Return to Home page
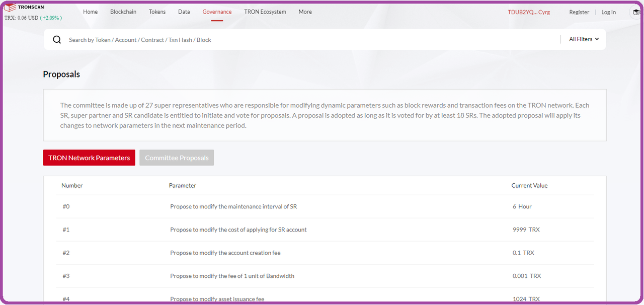The height and width of the screenshot is (305, 644). coord(90,12)
